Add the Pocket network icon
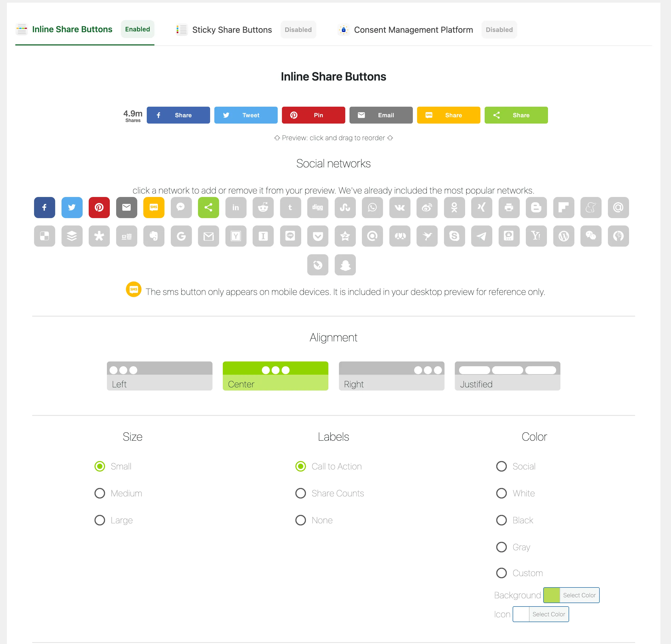This screenshot has height=644, width=671. click(x=318, y=236)
